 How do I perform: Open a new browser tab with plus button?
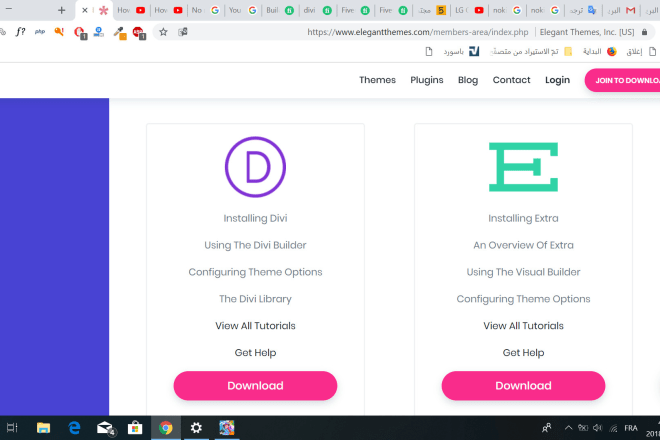[61, 10]
